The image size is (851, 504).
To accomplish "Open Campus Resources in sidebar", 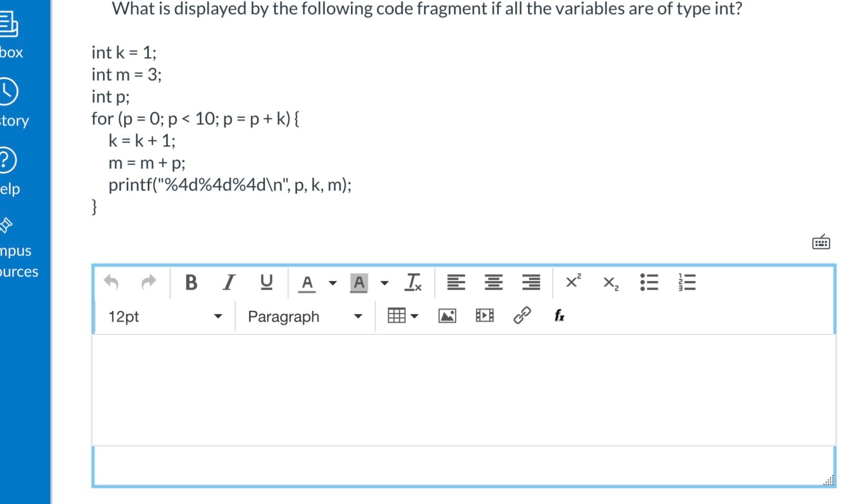I will click(19, 247).
